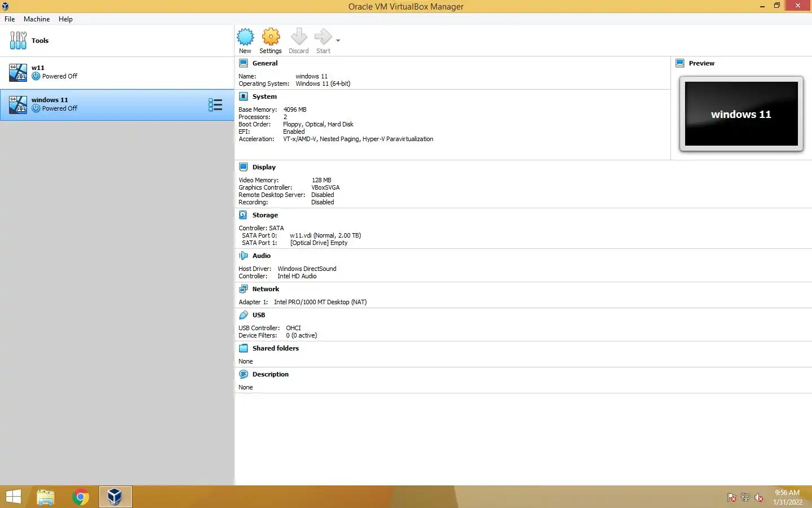Click the w11 machine OS icon
The height and width of the screenshot is (508, 812).
click(x=18, y=72)
